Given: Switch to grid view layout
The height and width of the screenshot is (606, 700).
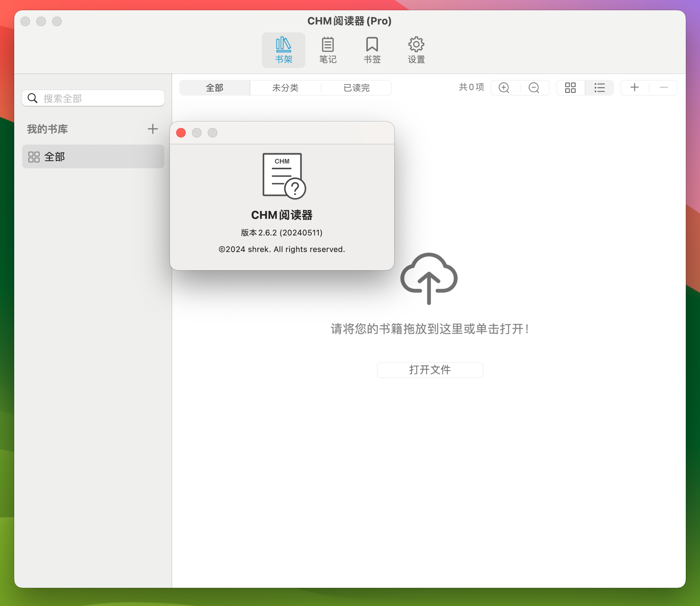Looking at the screenshot, I should [x=570, y=88].
